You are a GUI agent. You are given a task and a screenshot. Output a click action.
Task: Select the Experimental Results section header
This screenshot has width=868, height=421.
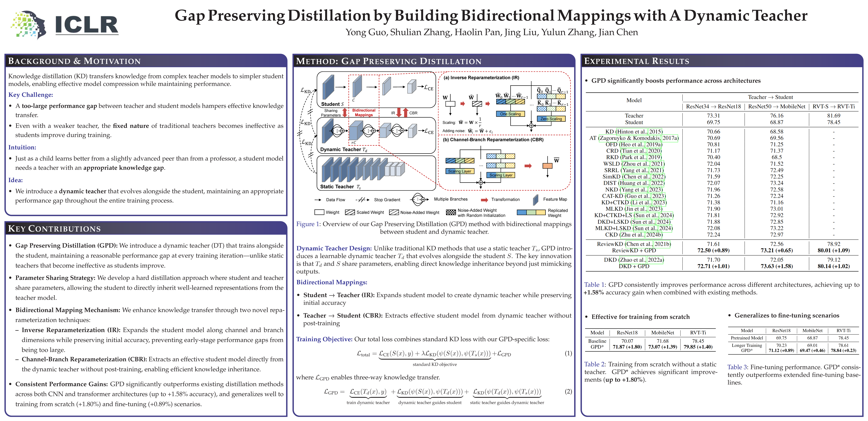click(637, 61)
